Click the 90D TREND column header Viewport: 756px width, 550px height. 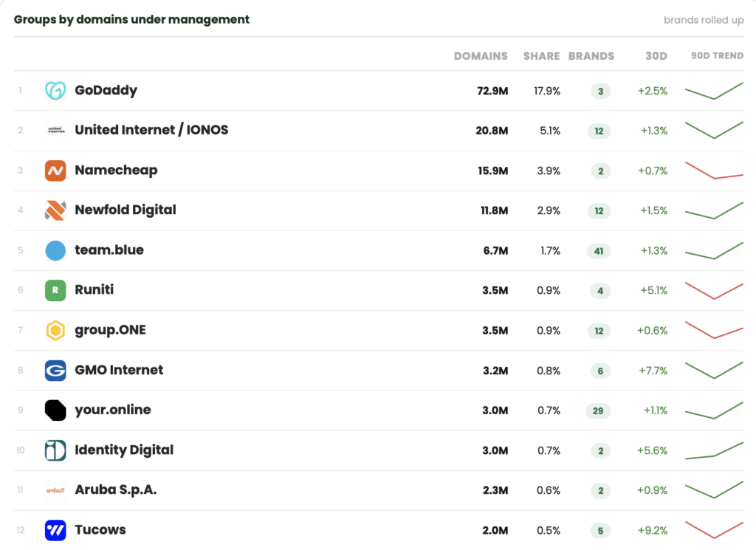(x=718, y=56)
